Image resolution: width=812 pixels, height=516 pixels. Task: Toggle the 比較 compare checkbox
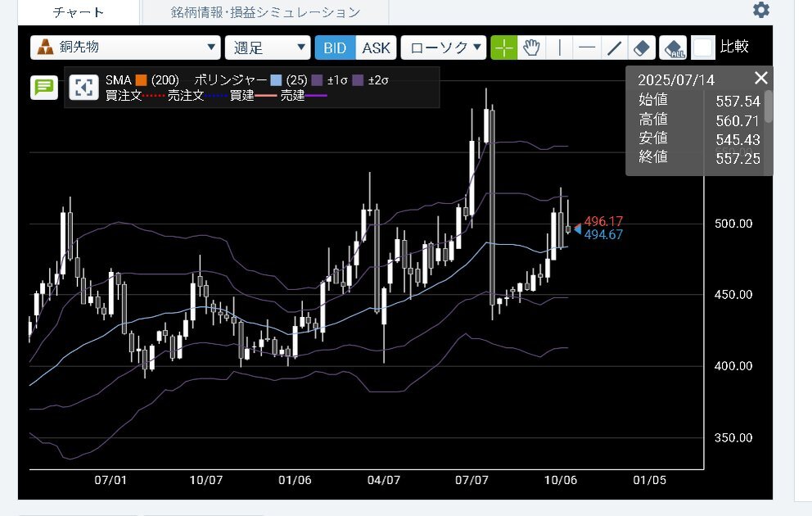click(703, 48)
